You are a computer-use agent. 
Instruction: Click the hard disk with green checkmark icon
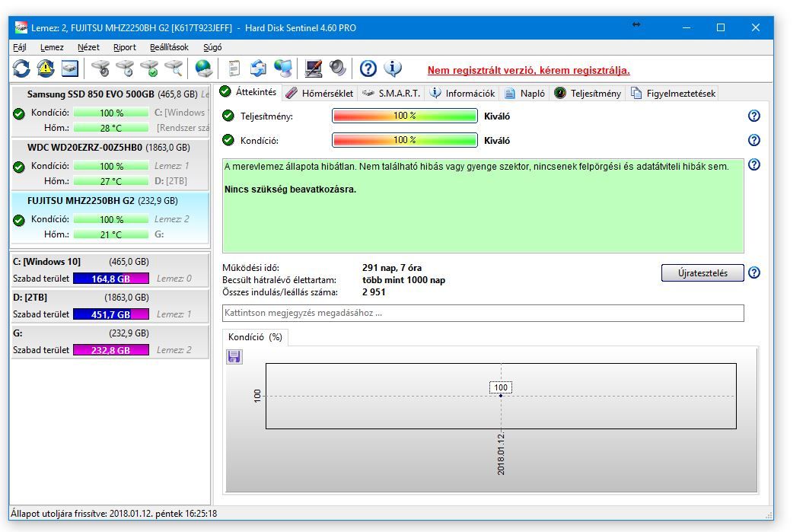click(150, 68)
